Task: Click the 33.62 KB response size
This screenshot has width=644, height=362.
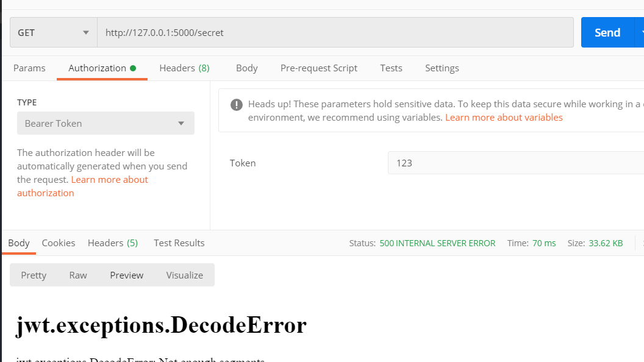Action: [x=606, y=243]
